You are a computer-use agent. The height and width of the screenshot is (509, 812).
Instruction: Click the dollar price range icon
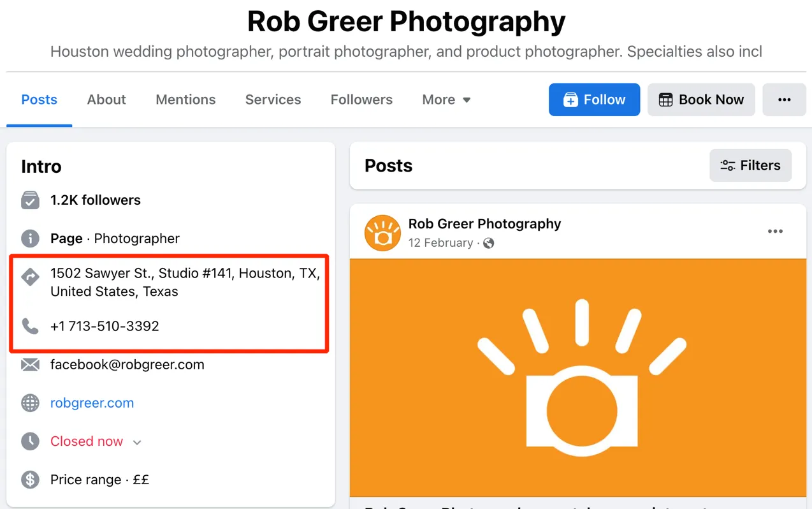(x=30, y=480)
